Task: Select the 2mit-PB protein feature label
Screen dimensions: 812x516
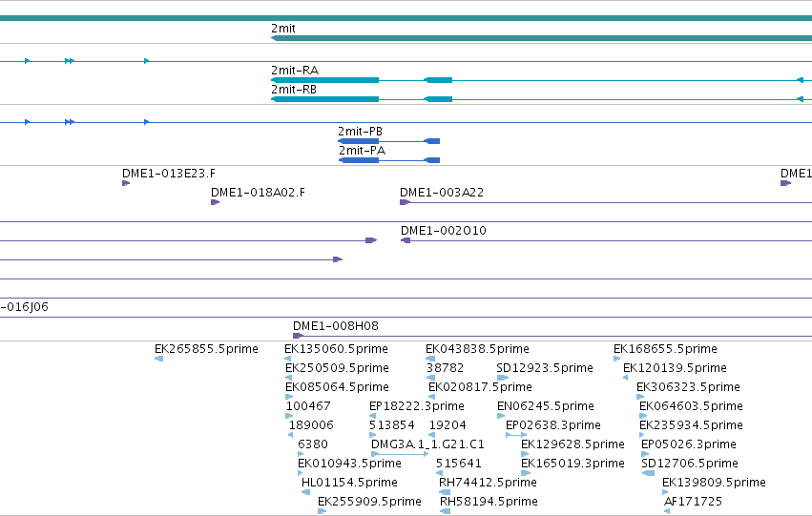Action: [360, 132]
